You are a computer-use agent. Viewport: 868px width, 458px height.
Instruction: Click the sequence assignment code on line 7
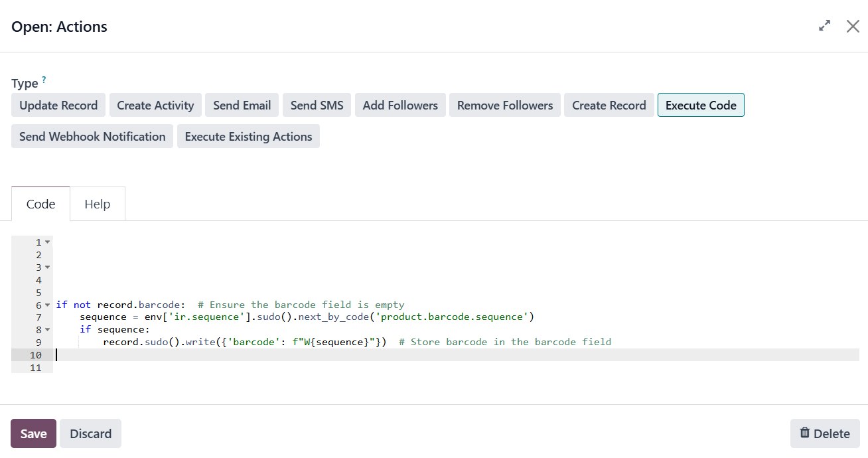(307, 317)
